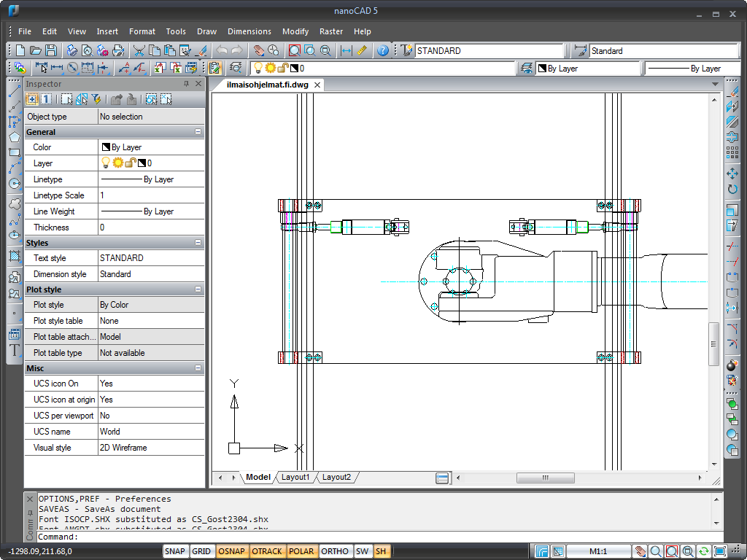Viewport: 747px width, 560px height.
Task: Select the Pan hand tool in top toolbar
Action: [x=259, y=50]
